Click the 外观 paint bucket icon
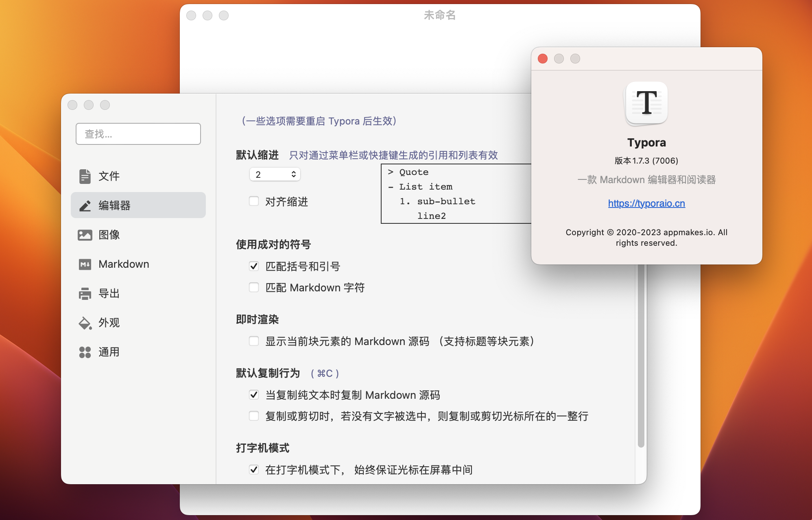 pyautogui.click(x=85, y=323)
